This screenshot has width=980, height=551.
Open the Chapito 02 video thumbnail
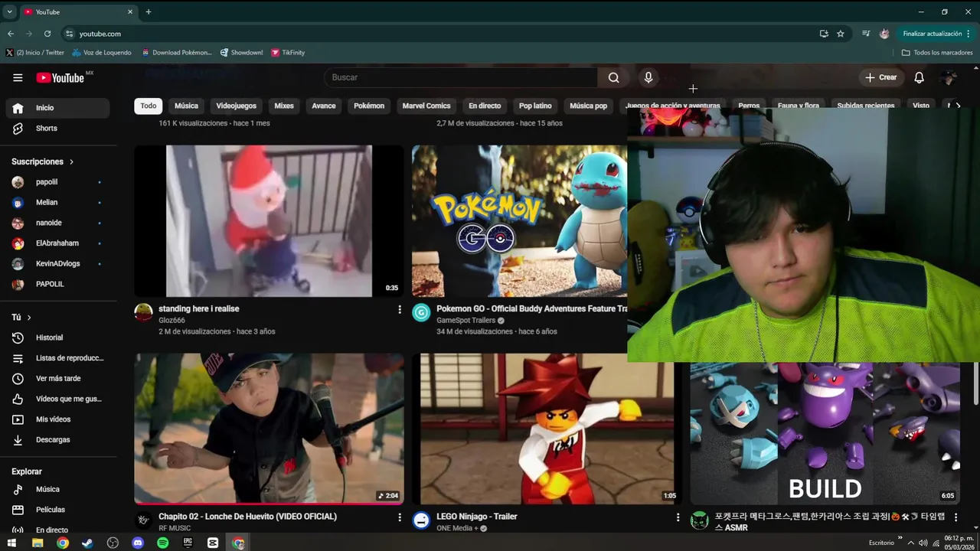(x=269, y=429)
